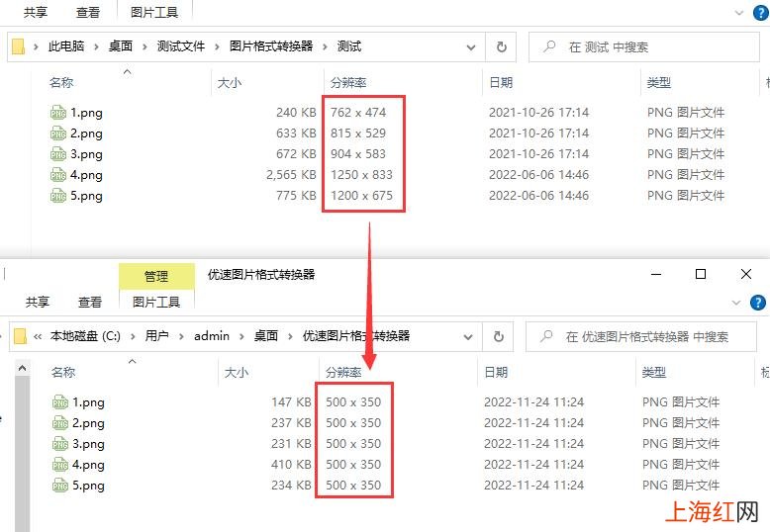Refresh the 测试 folder view
The image size is (770, 532).
[501, 47]
